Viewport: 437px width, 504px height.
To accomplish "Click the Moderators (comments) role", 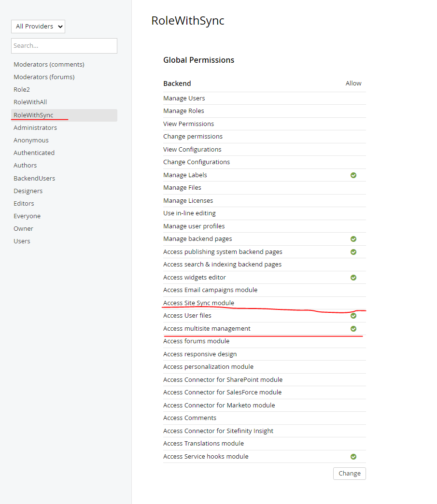I will tap(49, 64).
